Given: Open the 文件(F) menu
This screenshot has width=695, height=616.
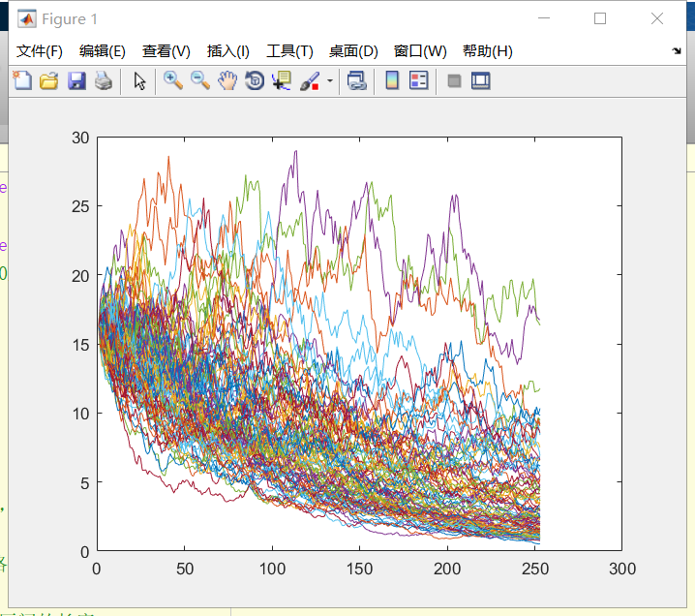Looking at the screenshot, I should [x=40, y=51].
